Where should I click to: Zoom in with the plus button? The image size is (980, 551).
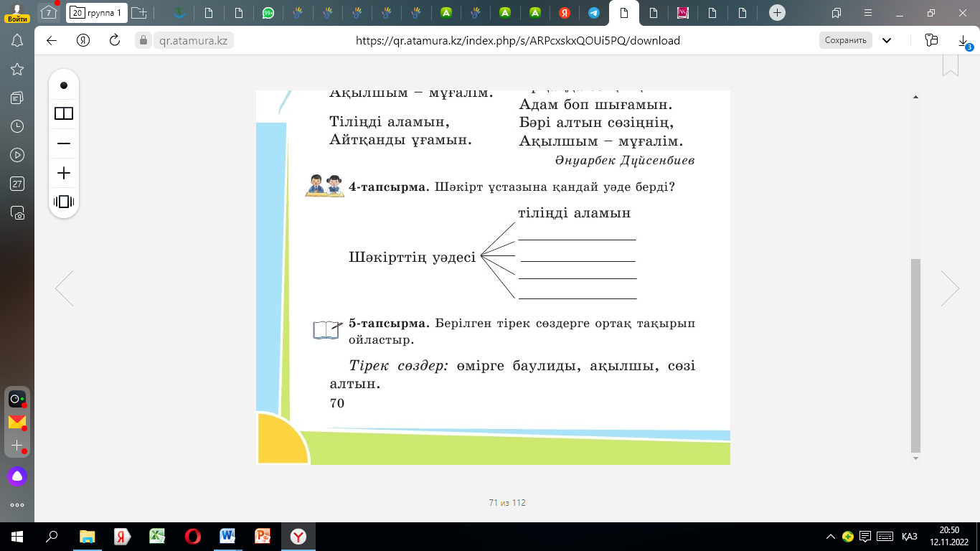(64, 173)
